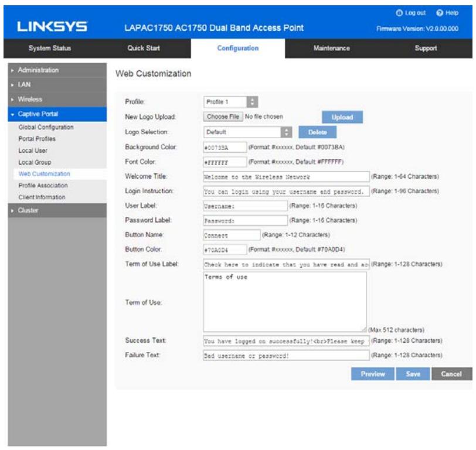Select the Configuration tab
This screenshot has height=450, width=476.
tap(238, 48)
